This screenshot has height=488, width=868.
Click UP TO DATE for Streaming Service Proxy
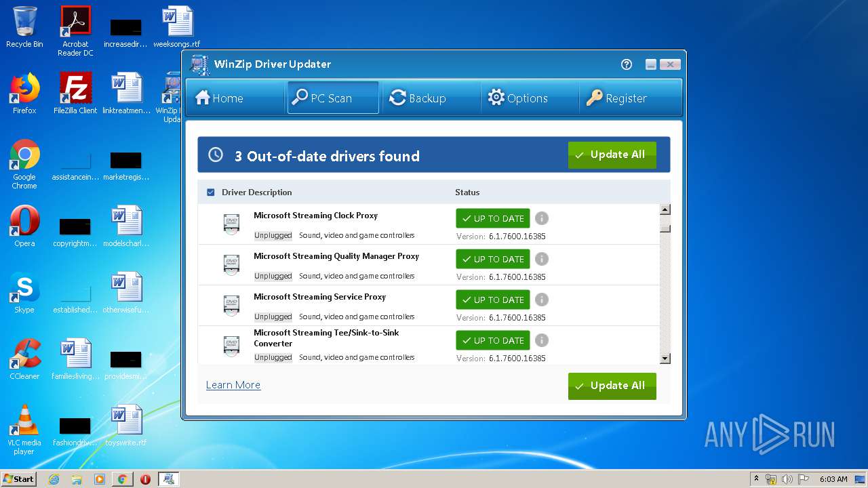tap(493, 300)
